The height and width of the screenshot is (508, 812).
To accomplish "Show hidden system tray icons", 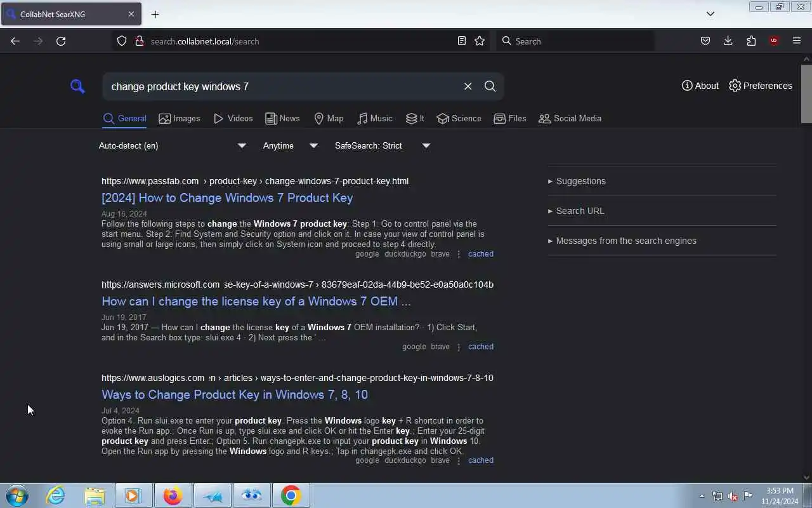I will point(702,496).
